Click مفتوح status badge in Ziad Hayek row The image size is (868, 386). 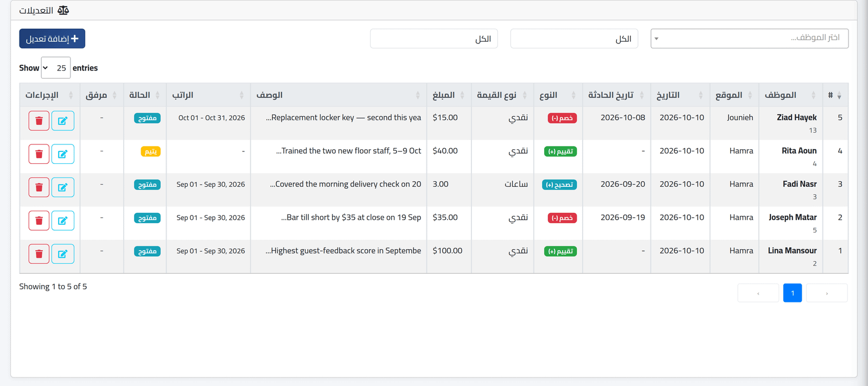[x=147, y=118]
